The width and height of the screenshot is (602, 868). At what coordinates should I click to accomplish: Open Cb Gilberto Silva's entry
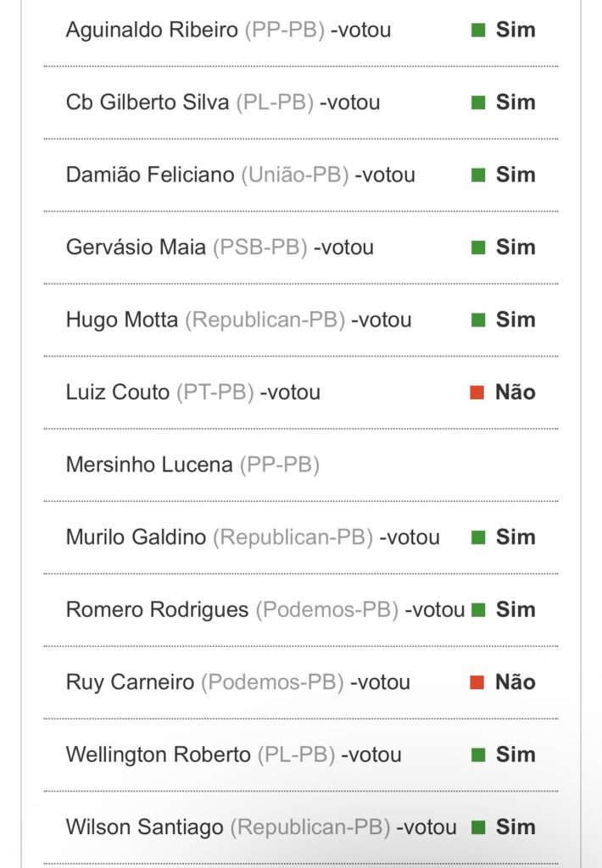pyautogui.click(x=148, y=103)
